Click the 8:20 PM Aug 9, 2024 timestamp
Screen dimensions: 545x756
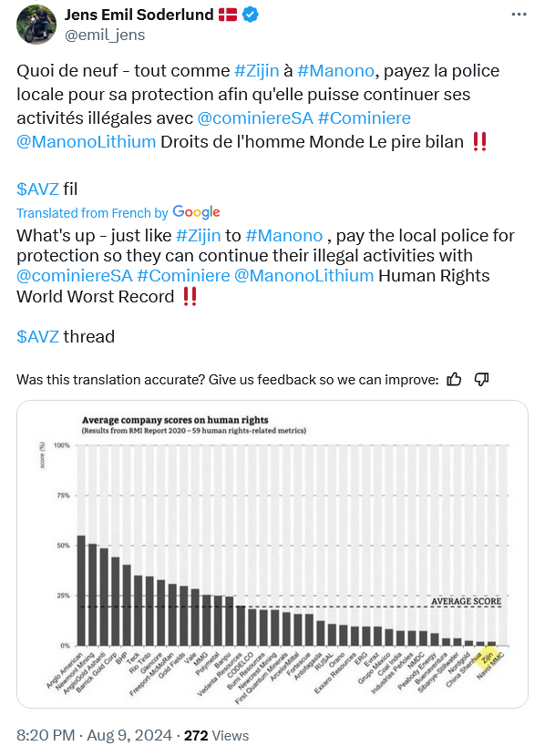[94, 735]
